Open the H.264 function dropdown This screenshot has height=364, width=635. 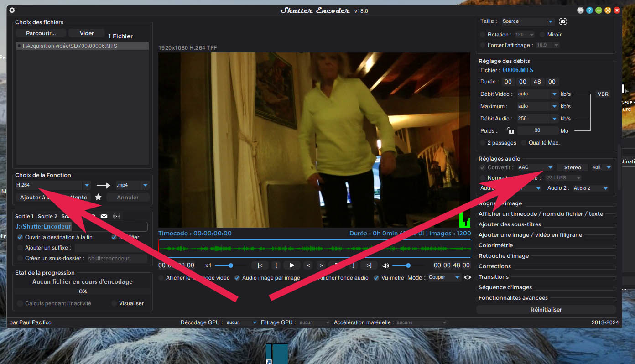[53, 185]
